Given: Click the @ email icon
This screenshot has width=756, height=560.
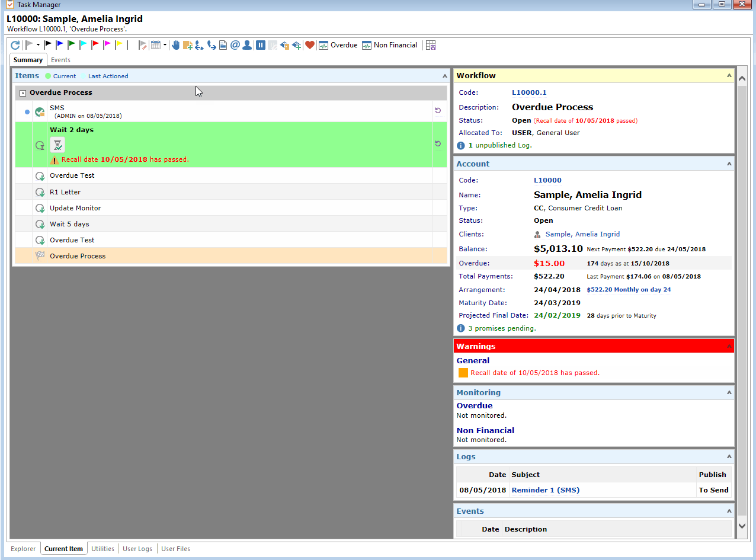Looking at the screenshot, I should click(235, 45).
